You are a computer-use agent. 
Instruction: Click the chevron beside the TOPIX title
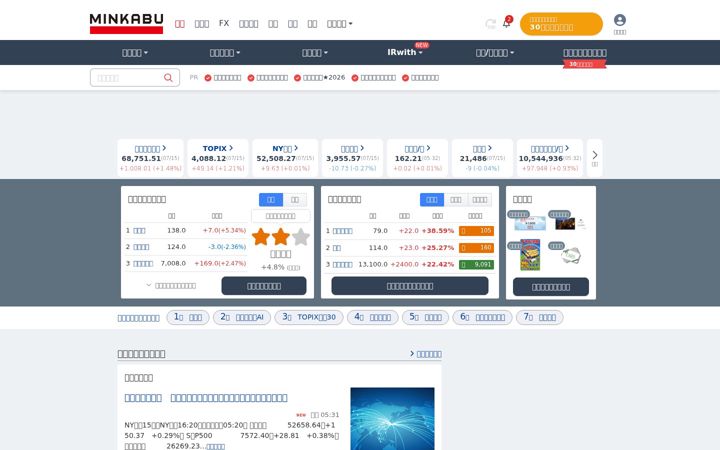231,148
